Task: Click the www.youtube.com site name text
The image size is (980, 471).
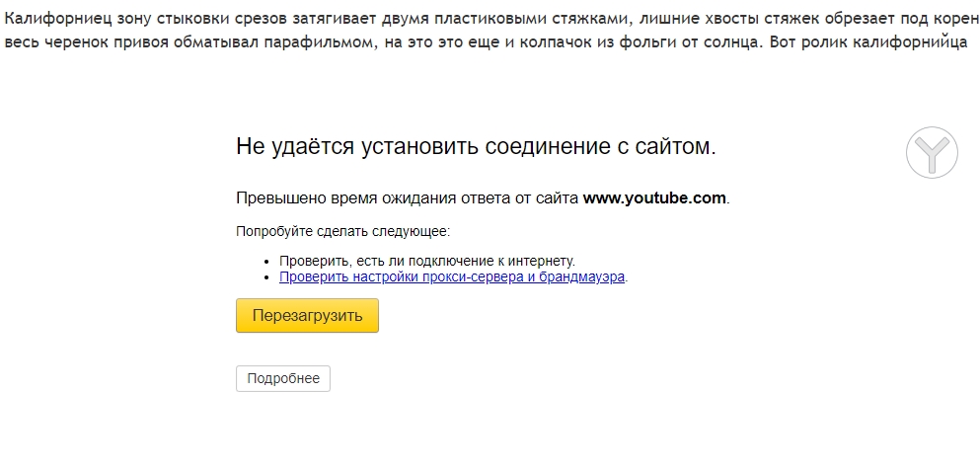Action: point(654,198)
